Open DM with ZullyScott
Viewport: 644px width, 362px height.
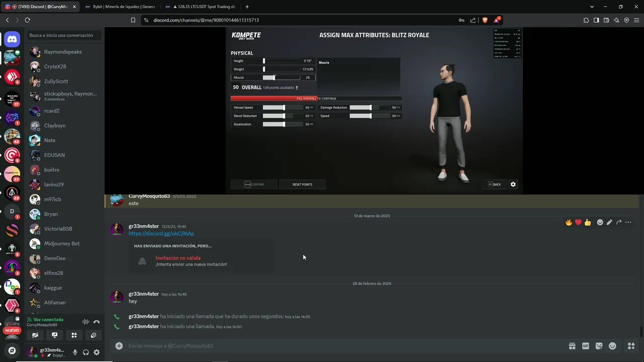point(64,81)
